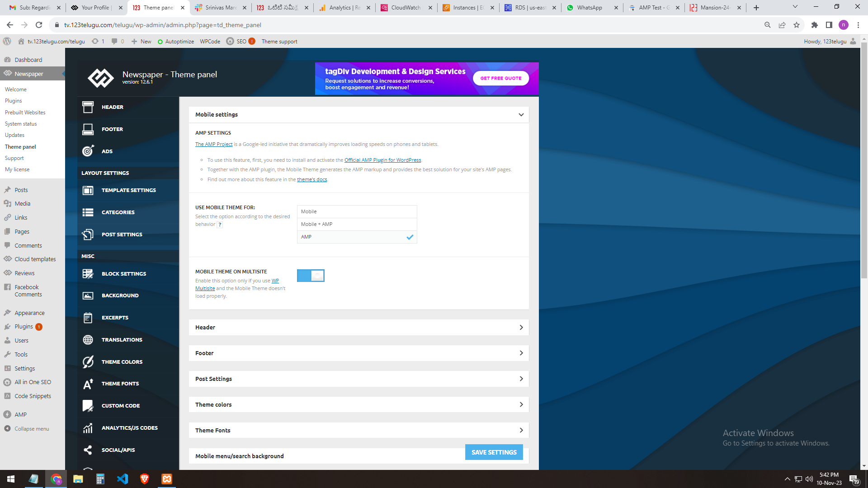Open the Ads target icon in theme sidebar
The image size is (868, 488).
(x=88, y=151)
